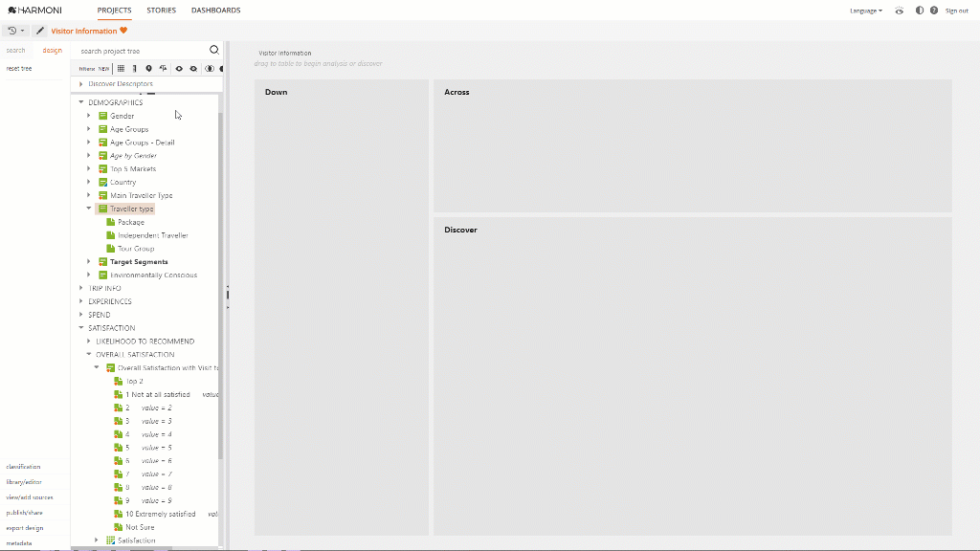Click the Target Segments variable icon
Viewport: 980px width, 551px height.
(103, 262)
